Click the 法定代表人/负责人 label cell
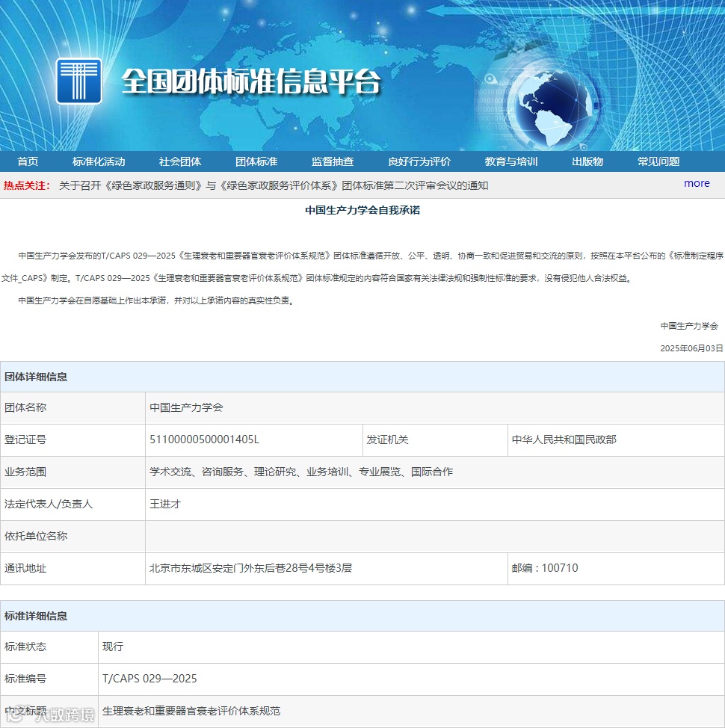The height and width of the screenshot is (728, 725). [x=72, y=504]
